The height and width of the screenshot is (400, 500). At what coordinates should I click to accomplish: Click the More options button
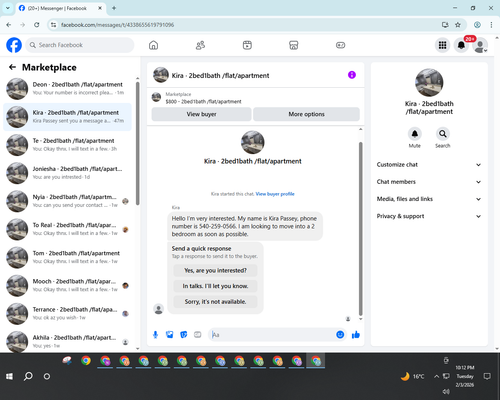point(306,114)
